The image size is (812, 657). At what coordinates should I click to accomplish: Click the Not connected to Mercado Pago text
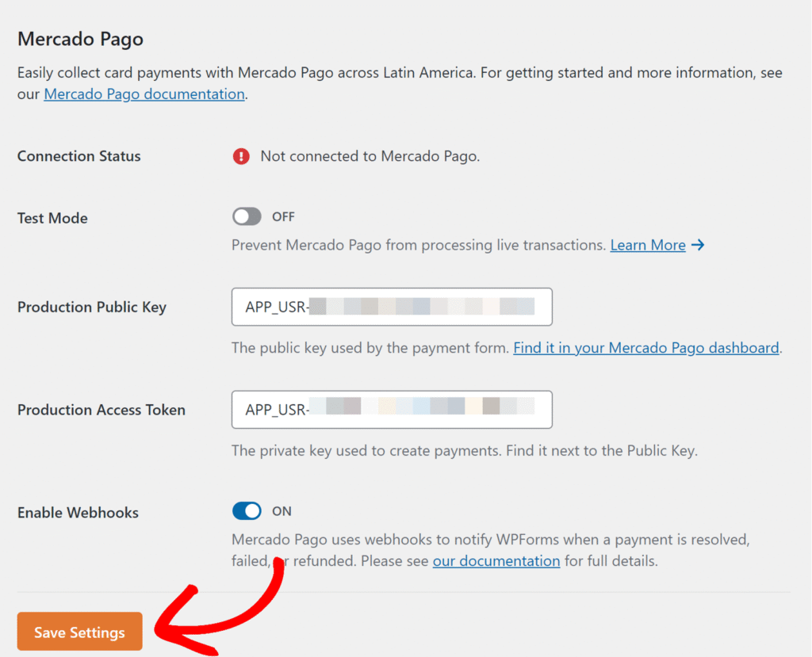[x=370, y=156]
